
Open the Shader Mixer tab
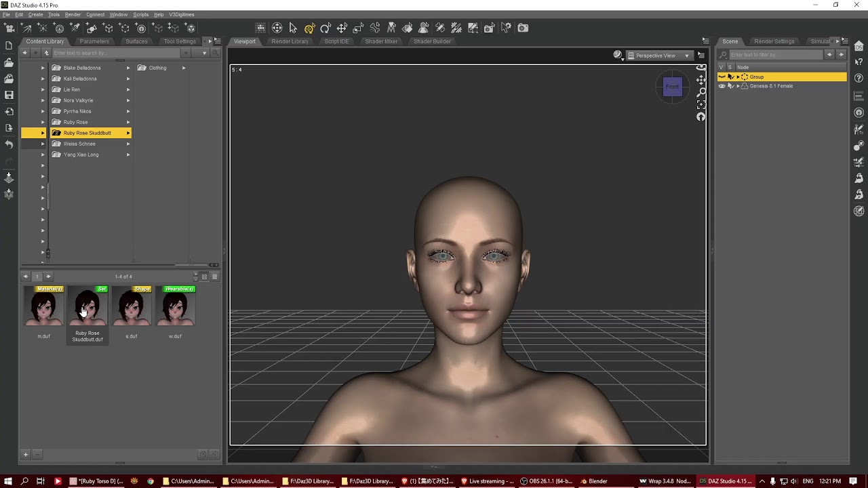point(381,41)
